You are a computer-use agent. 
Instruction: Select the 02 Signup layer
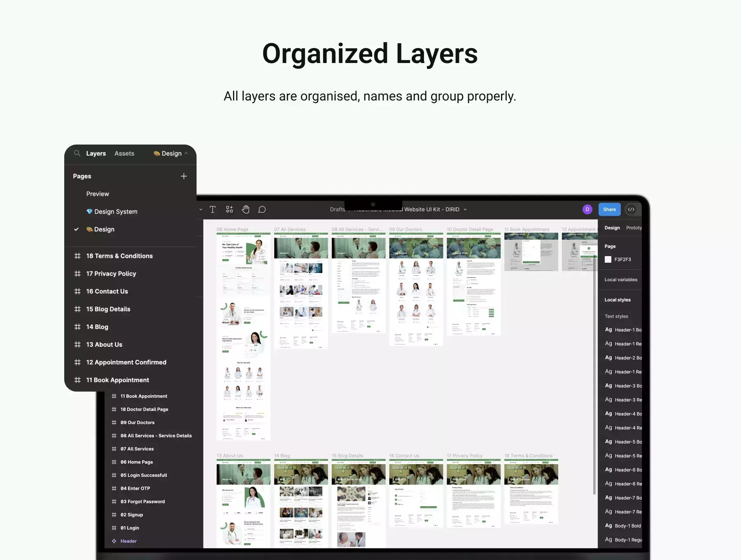tap(132, 515)
